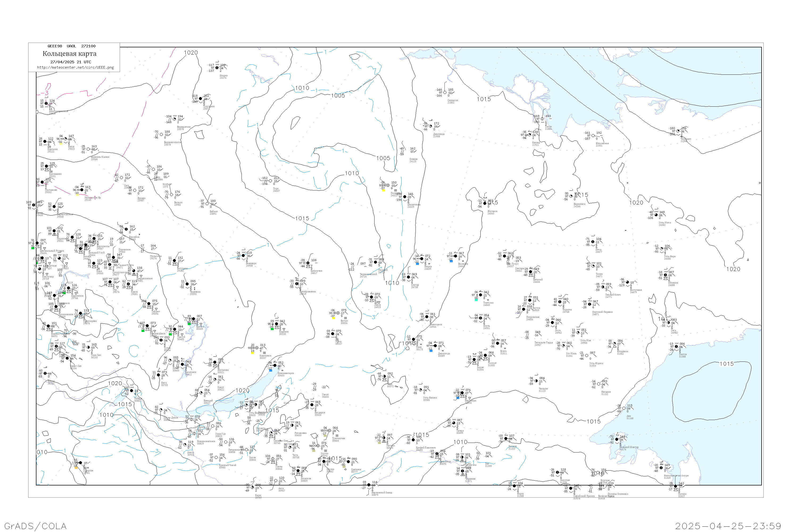This screenshot has width=798, height=532.
Task: Click the 1020 isobar label near top left
Action: (191, 53)
